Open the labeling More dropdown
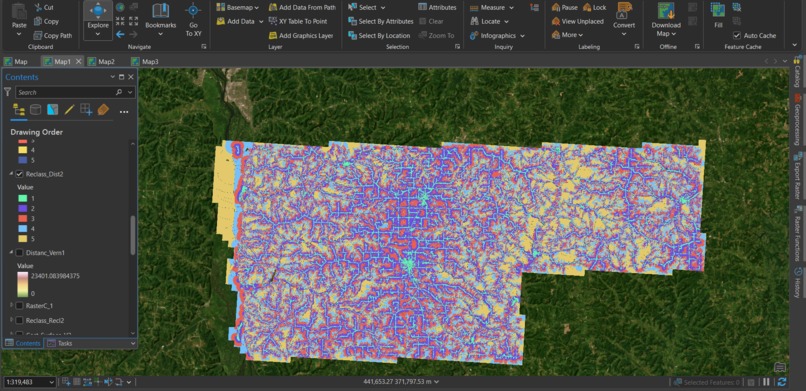Image resolution: width=806 pixels, height=391 pixels. click(x=567, y=35)
